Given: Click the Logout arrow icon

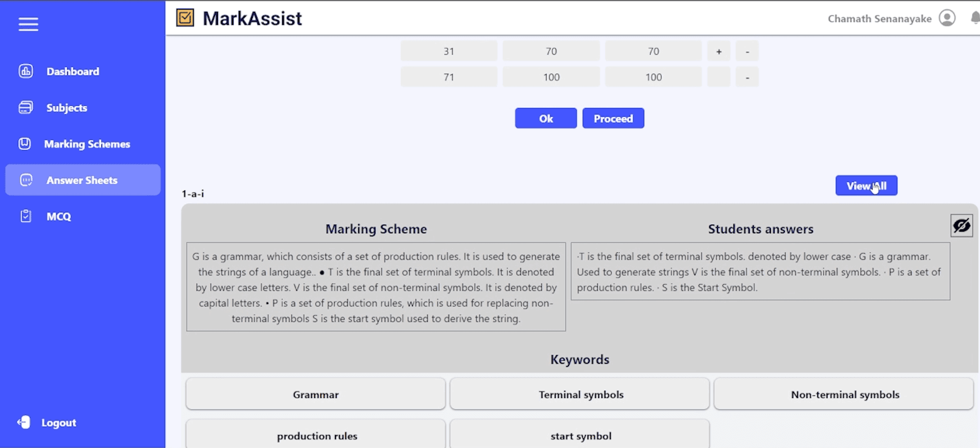Looking at the screenshot, I should [x=24, y=422].
